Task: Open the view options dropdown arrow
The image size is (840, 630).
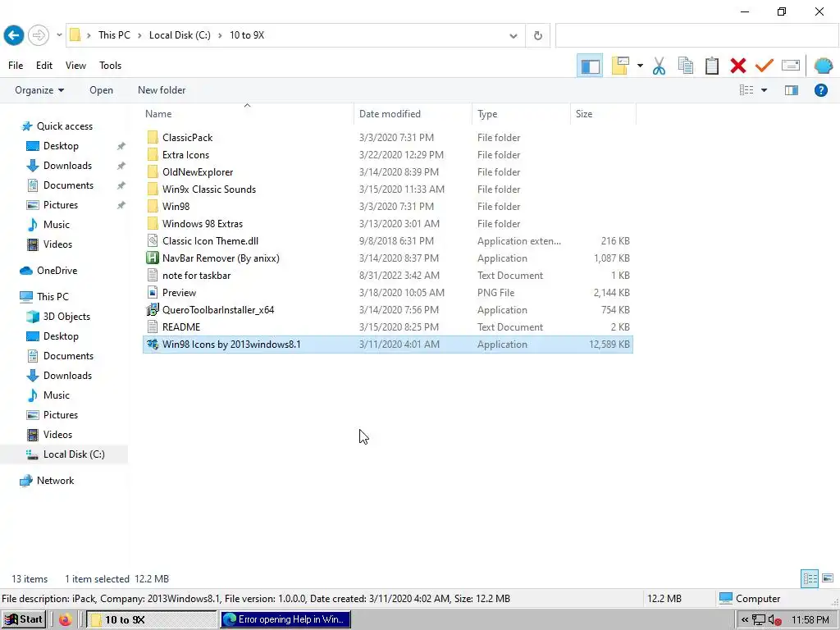Action: (764, 90)
